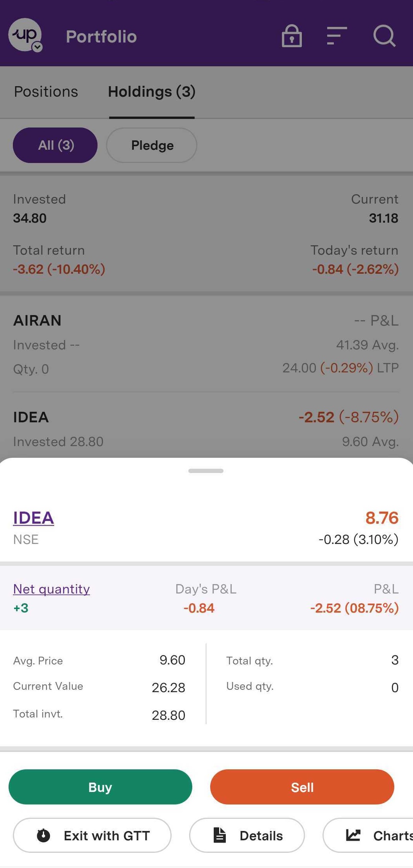Tap the bottom sheet drag handle
The width and height of the screenshot is (413, 868).
206,471
